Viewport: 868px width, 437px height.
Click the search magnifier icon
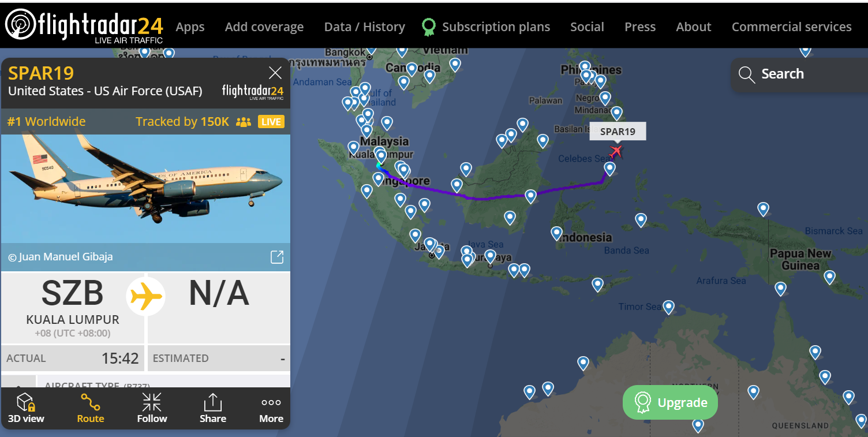tap(746, 74)
